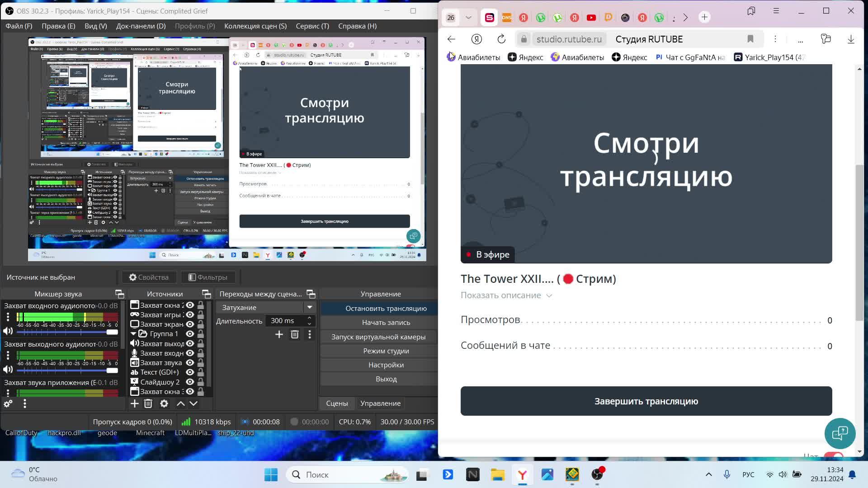The image size is (868, 488).
Task: Delete selected source with trash icon
Action: [148, 404]
